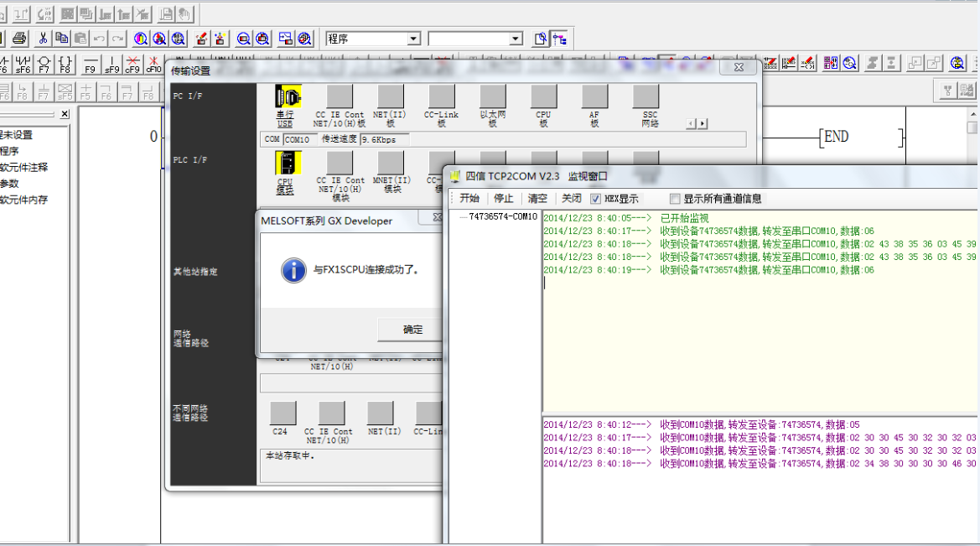
Task: Click transmission speed field 9.6Kbps
Action: 385,139
